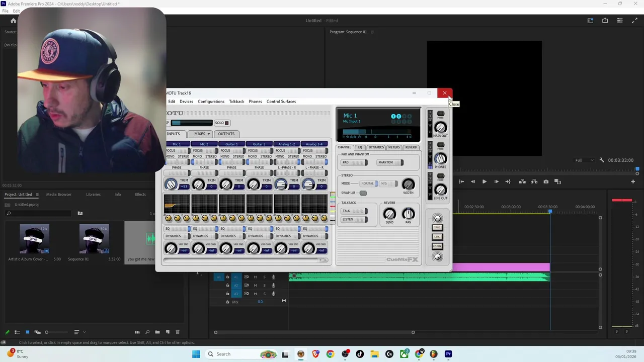Open Program: Sequence 01 panel menu
The height and width of the screenshot is (362, 644).
click(372, 32)
